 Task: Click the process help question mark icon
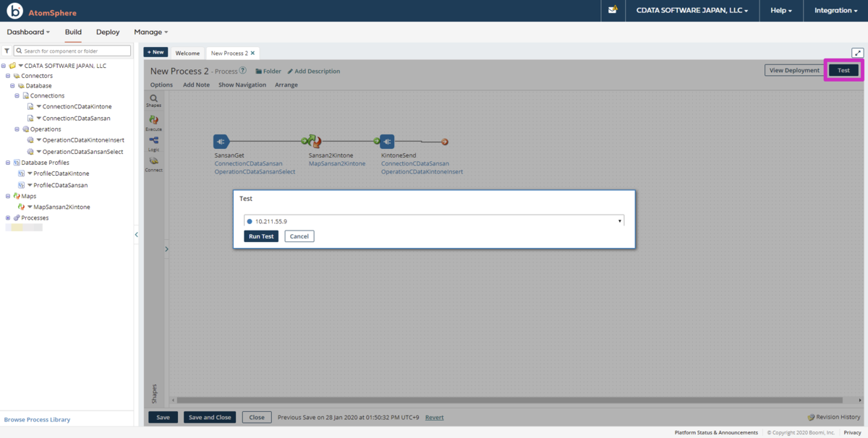[x=243, y=71]
